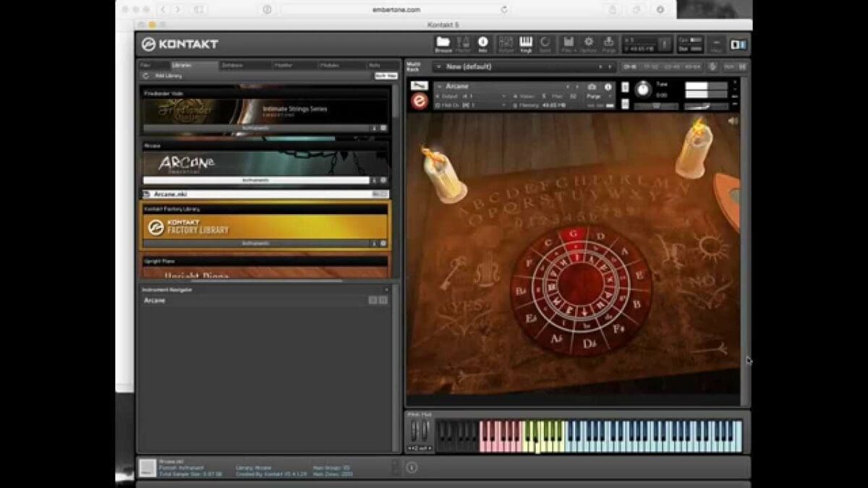The width and height of the screenshot is (868, 488).
Task: Click the NI logo panel icon
Action: pyautogui.click(x=738, y=44)
